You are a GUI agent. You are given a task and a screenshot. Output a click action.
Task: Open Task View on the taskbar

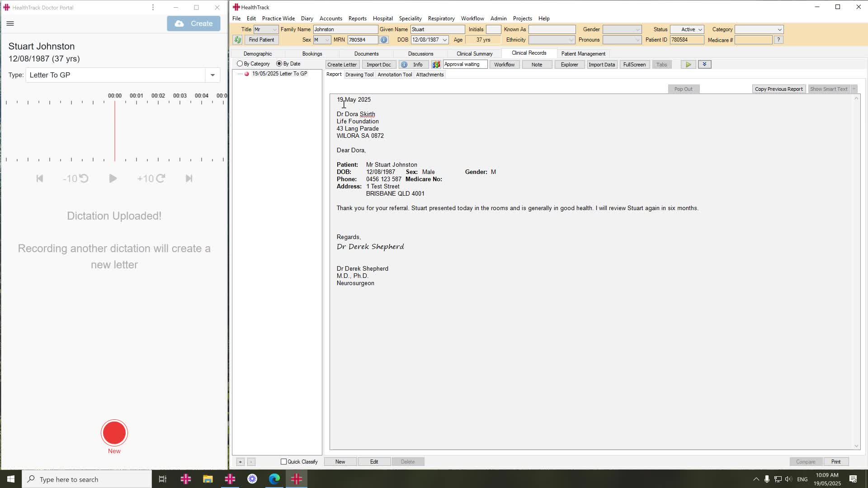tap(163, 479)
